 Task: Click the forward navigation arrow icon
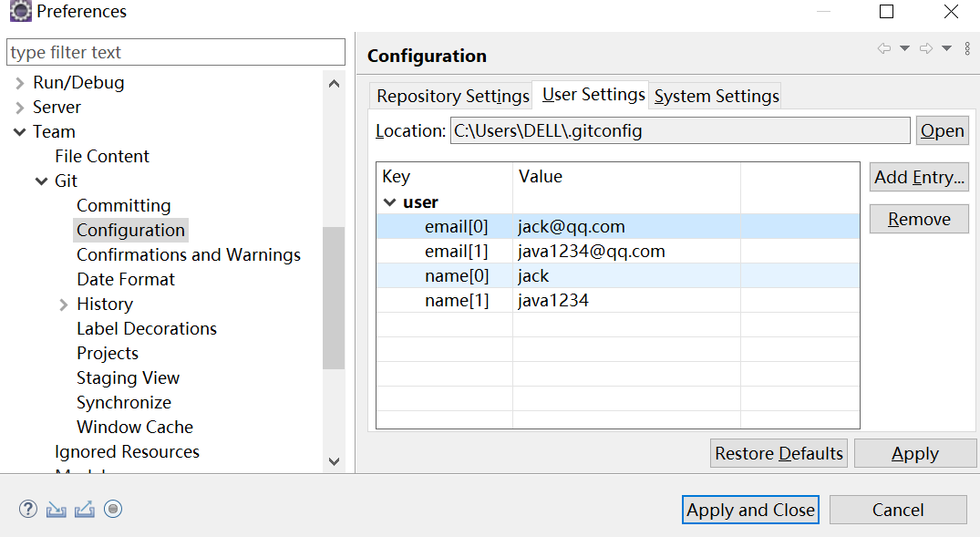[x=926, y=49]
